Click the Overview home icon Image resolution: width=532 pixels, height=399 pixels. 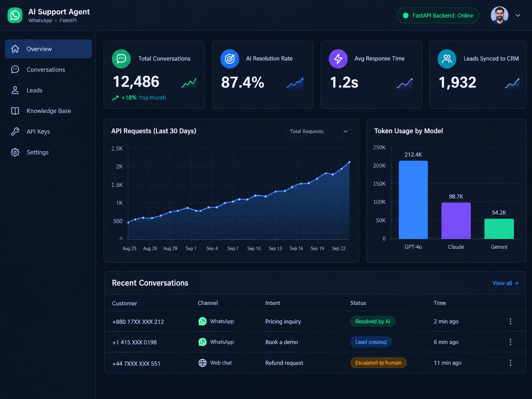point(15,49)
